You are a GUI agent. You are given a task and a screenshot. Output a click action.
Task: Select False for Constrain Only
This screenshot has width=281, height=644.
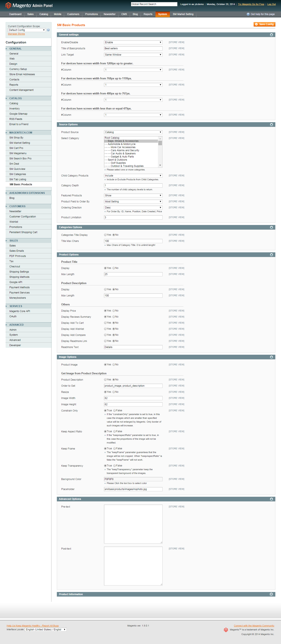tap(114, 410)
